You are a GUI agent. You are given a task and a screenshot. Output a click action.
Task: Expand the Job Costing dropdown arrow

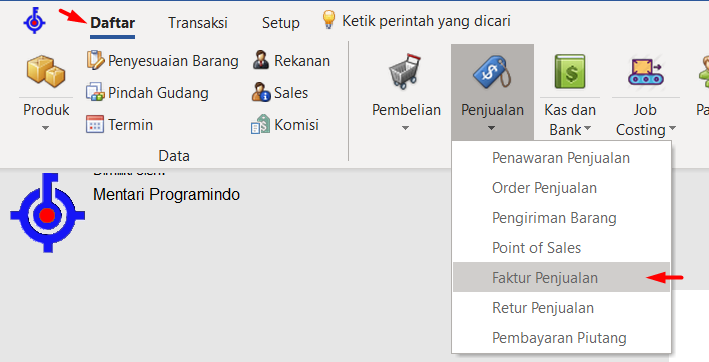[672, 128]
